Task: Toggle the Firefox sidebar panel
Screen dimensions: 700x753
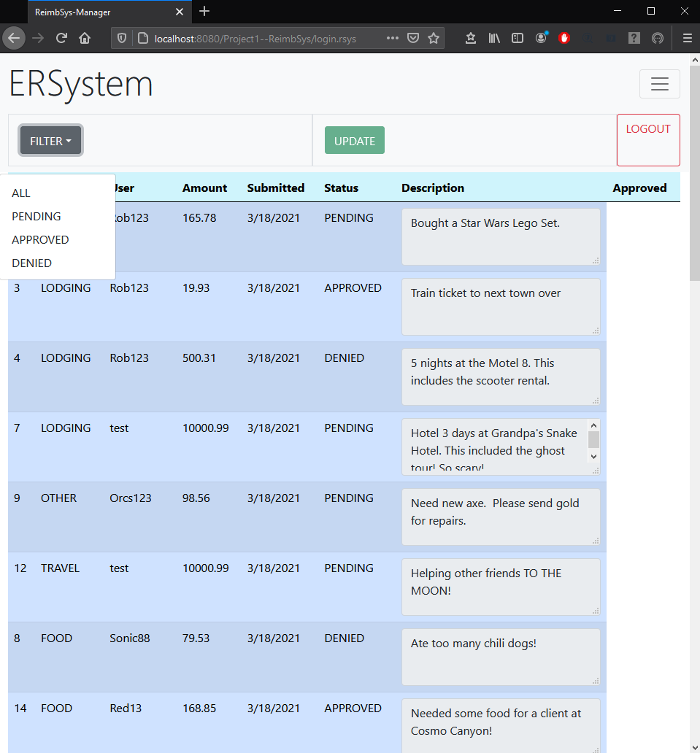Action: point(518,38)
